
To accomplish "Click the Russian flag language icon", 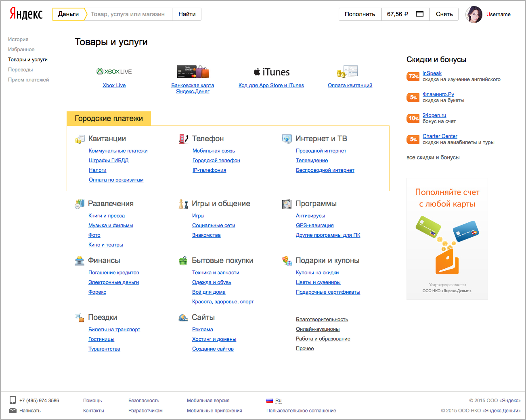I will click(270, 401).
